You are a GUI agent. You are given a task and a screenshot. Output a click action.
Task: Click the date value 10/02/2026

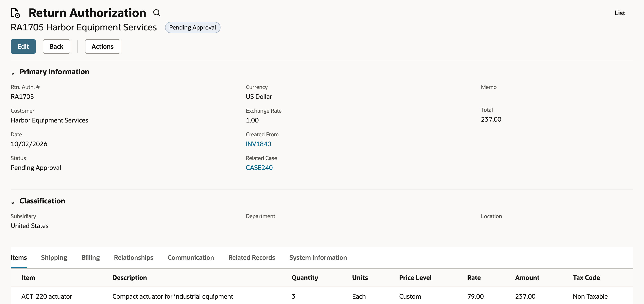tap(29, 144)
